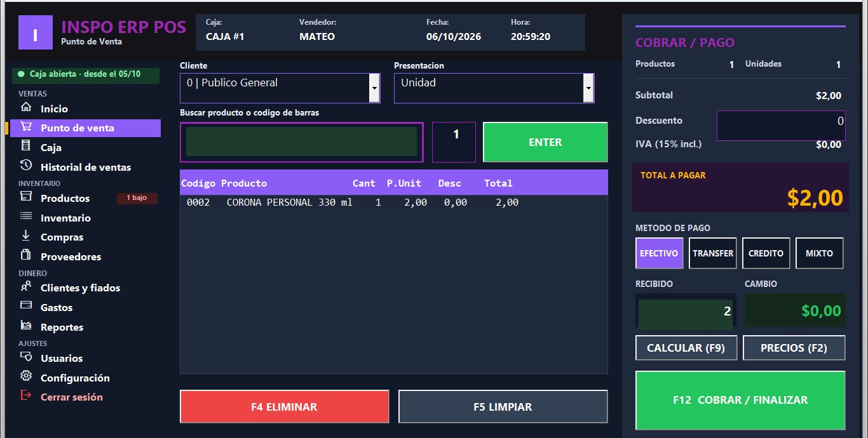Image resolution: width=868 pixels, height=438 pixels.
Task: Click the 'Caja abierta · desde el 05/10' status
Action: (85, 74)
